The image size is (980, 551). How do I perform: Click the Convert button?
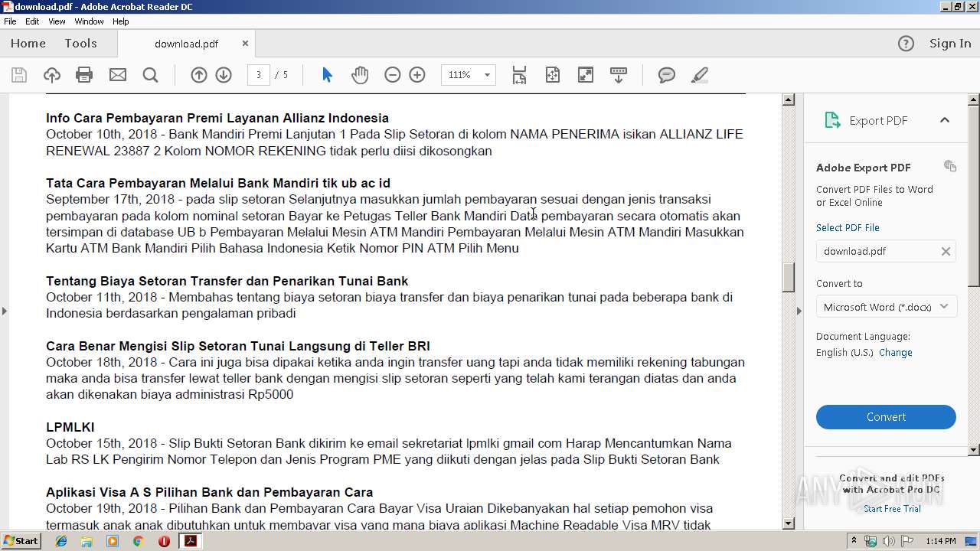(886, 417)
